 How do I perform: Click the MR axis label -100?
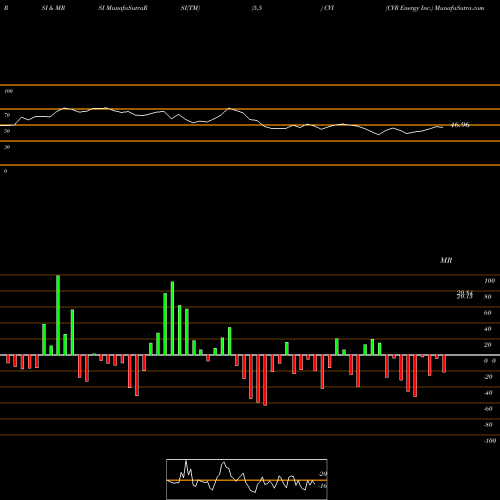(x=490, y=441)
